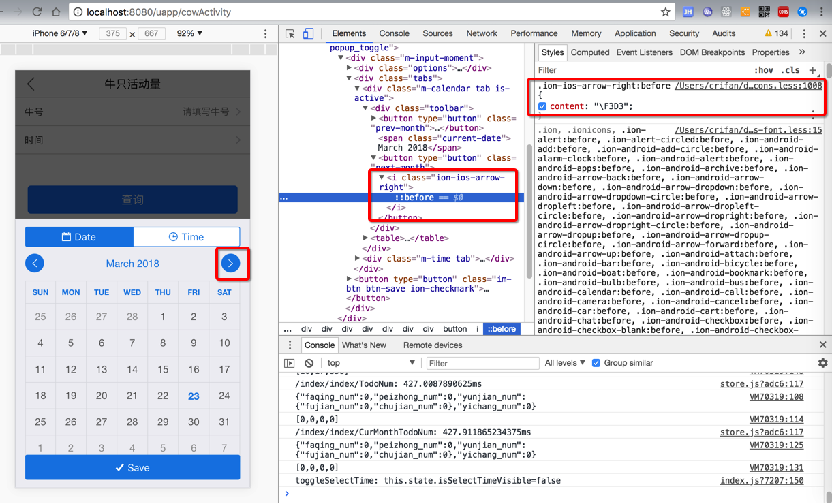The width and height of the screenshot is (832, 504).
Task: Open the iPhone 6/7/8 device dropdown
Action: coord(60,33)
